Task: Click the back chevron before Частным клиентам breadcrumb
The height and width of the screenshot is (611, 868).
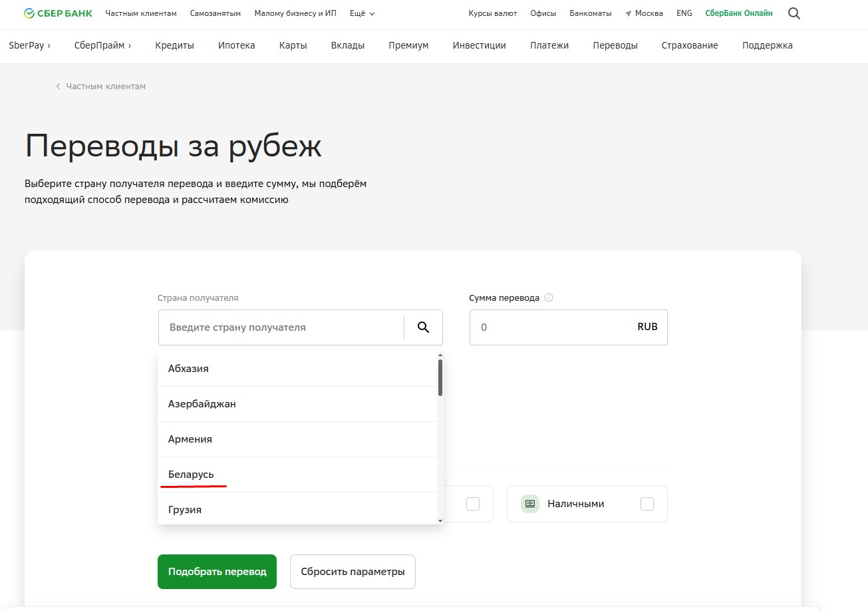Action: [58, 87]
